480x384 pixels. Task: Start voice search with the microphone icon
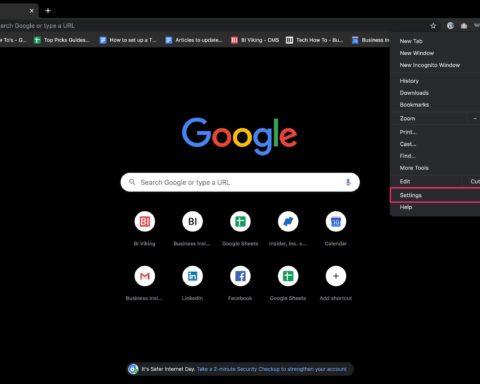click(348, 182)
